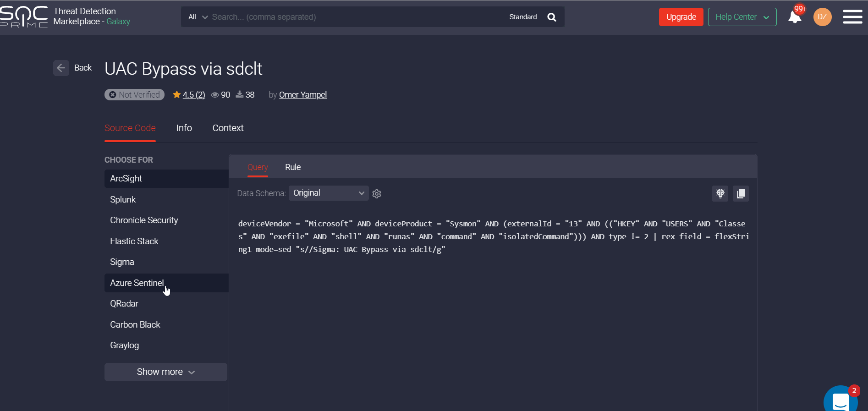Click the search magnifier icon
The height and width of the screenshot is (411, 868).
coord(552,17)
